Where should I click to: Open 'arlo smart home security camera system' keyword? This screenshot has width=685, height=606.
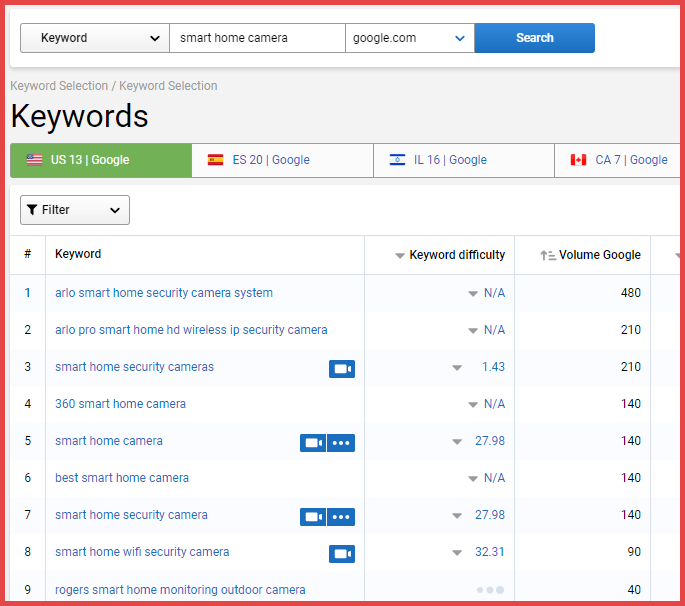[164, 293]
